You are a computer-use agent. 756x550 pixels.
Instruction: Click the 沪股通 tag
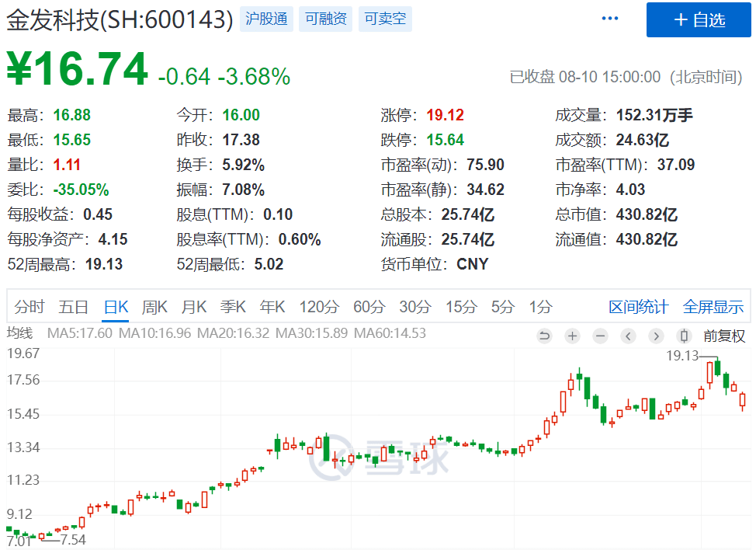tap(266, 19)
